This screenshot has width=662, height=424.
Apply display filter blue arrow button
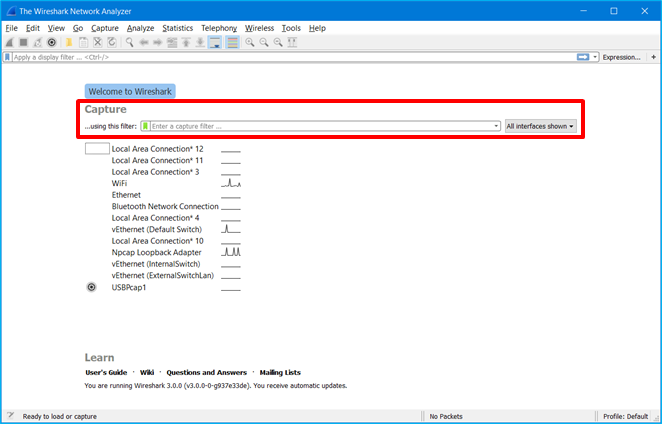click(583, 57)
